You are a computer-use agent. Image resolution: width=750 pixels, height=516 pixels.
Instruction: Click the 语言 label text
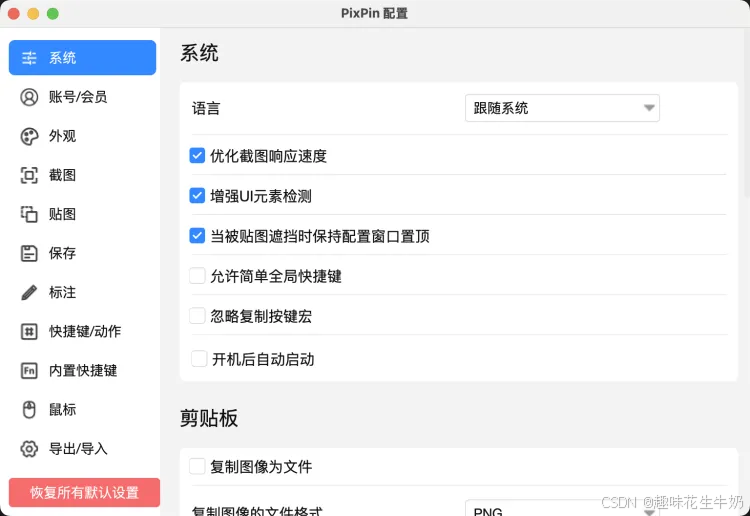pos(206,108)
